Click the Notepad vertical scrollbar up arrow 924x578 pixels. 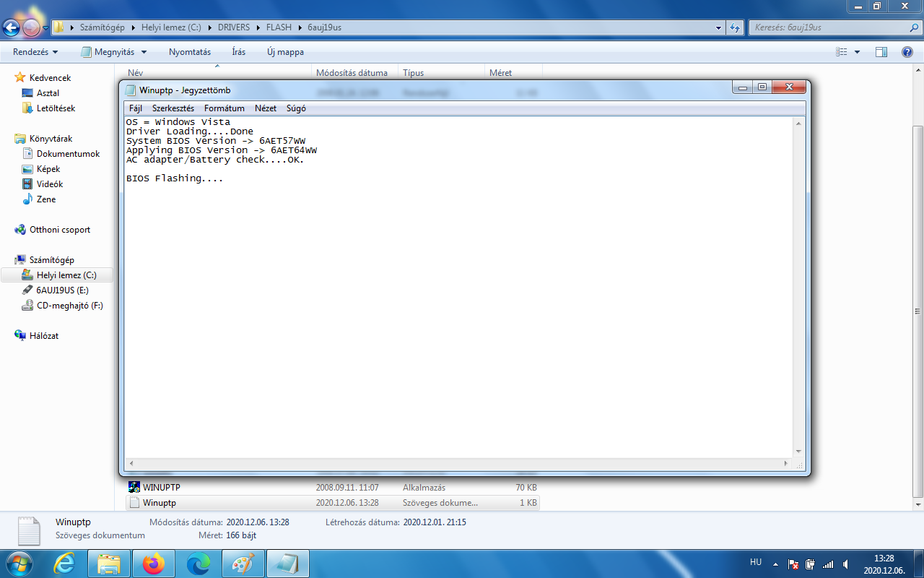point(799,123)
